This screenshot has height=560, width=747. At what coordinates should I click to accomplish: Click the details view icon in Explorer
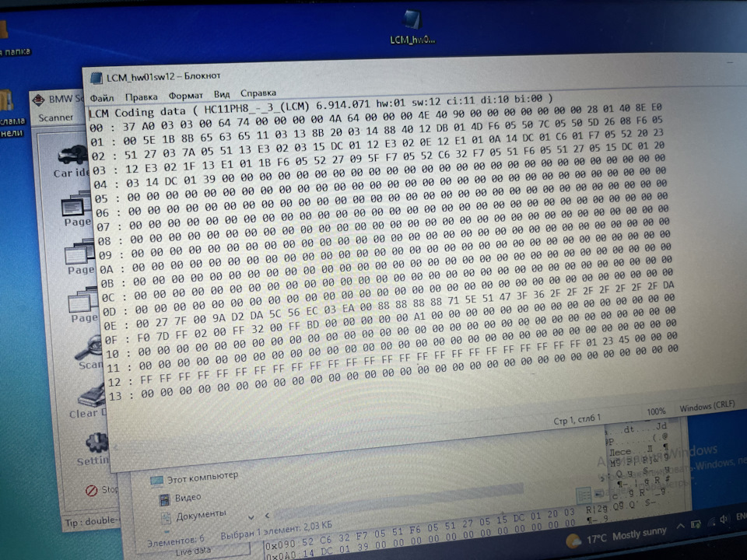(583, 495)
